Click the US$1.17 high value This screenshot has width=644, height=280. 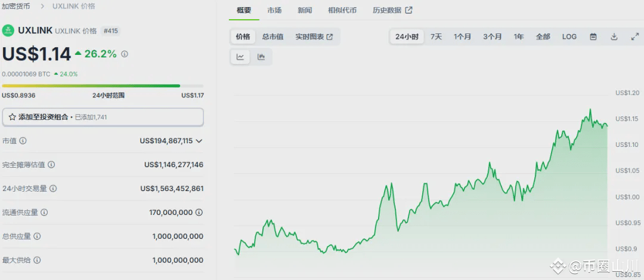(x=193, y=96)
